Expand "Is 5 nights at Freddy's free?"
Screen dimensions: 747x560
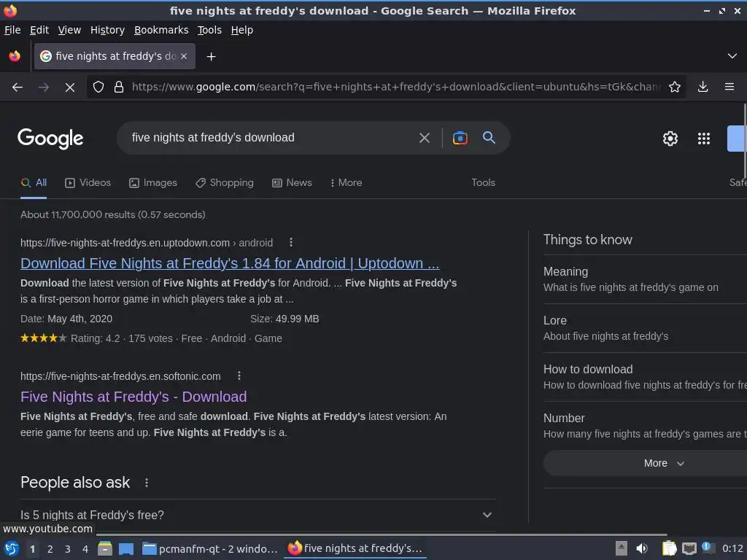click(258, 516)
